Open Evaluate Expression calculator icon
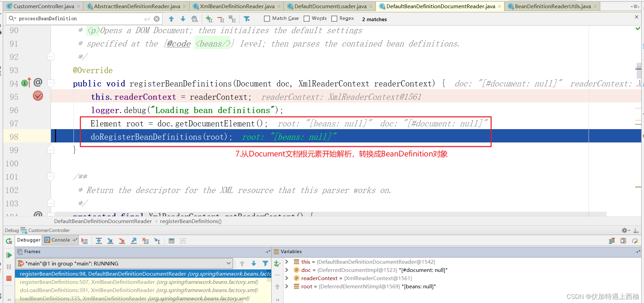Image resolution: width=644 pixels, height=303 pixels. pos(172,241)
